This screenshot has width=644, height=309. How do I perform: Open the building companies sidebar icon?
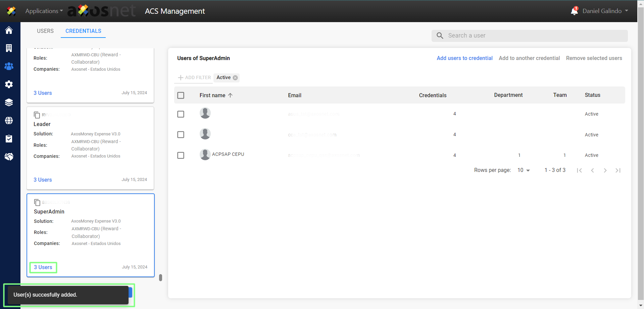[x=9, y=48]
